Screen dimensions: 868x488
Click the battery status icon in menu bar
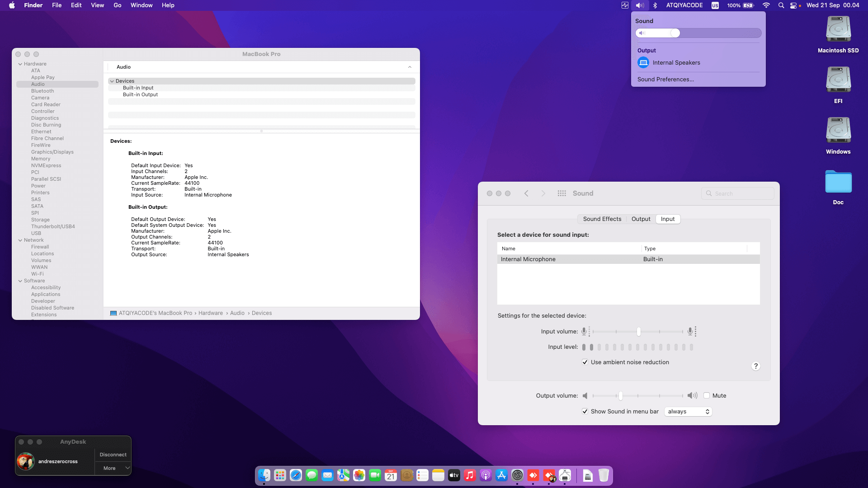tap(749, 5)
